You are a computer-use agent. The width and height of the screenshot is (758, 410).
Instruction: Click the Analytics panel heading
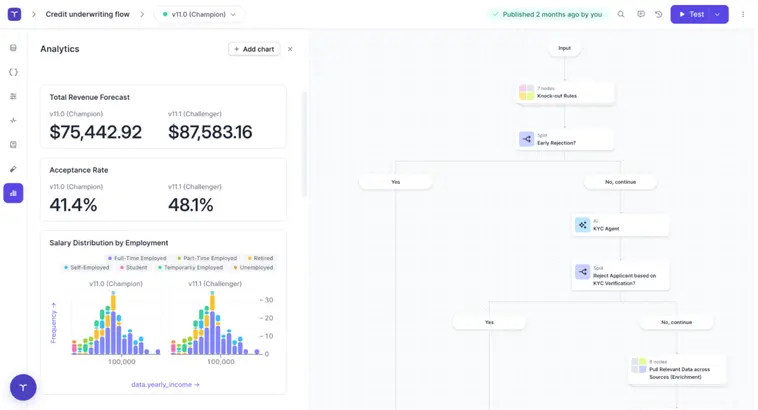[x=59, y=49]
